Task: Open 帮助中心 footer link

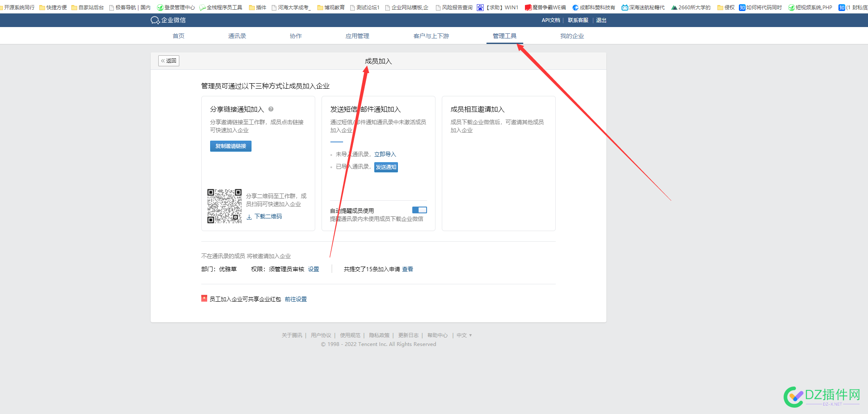Action: tap(438, 335)
